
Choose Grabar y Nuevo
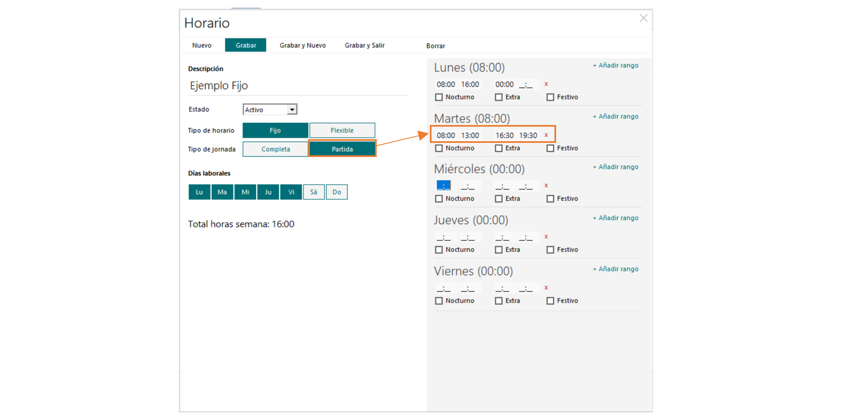pos(303,45)
